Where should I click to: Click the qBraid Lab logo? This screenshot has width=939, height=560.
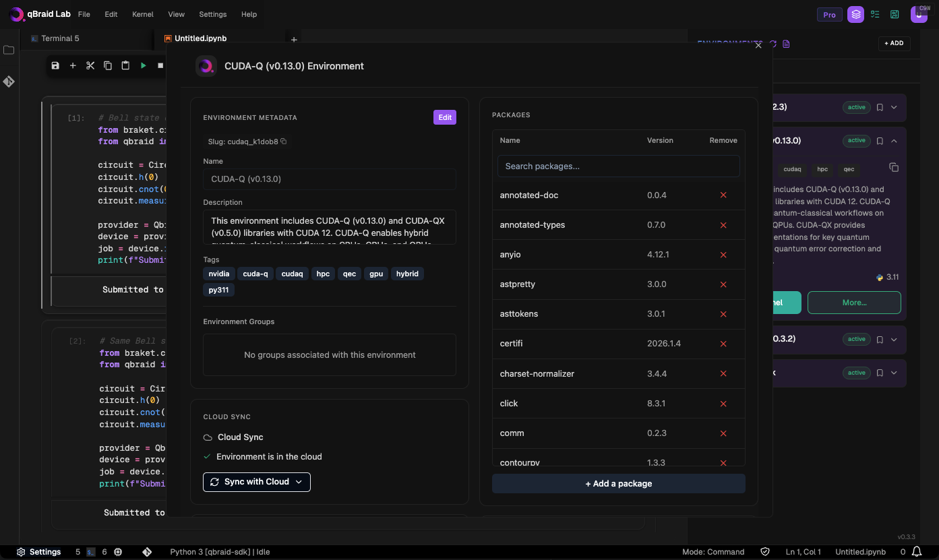[x=40, y=14]
